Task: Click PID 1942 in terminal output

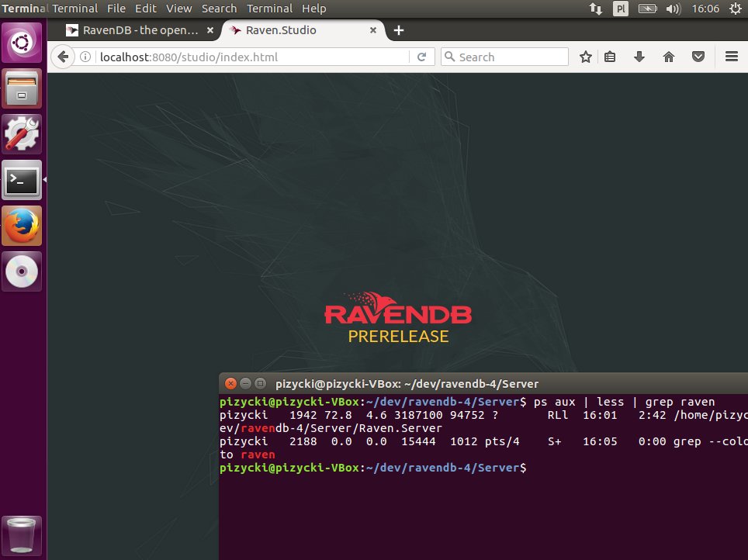Action: pos(303,415)
